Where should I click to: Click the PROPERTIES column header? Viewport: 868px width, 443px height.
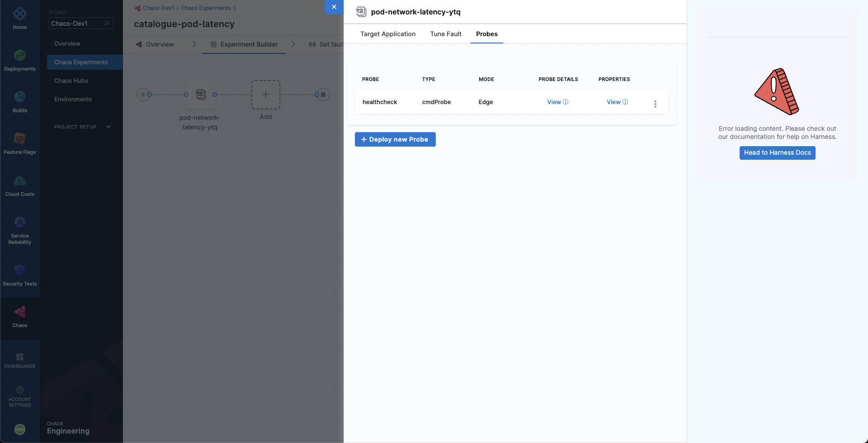coord(614,79)
